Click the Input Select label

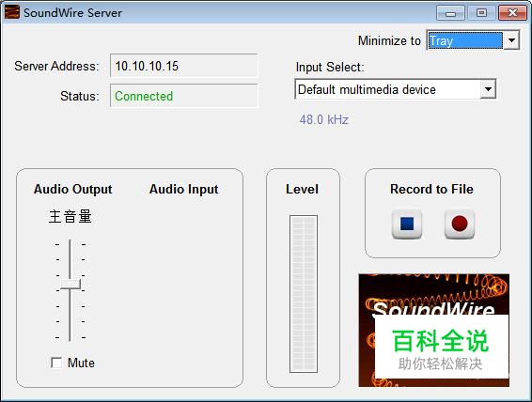tap(330, 67)
